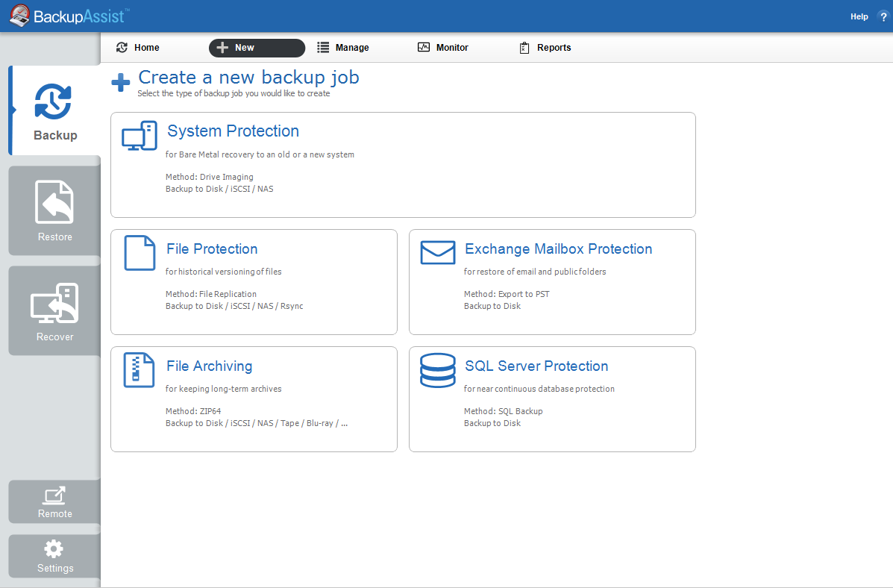The height and width of the screenshot is (588, 893).
Task: Click the Exchange Mailbox envelope icon
Action: click(x=438, y=252)
